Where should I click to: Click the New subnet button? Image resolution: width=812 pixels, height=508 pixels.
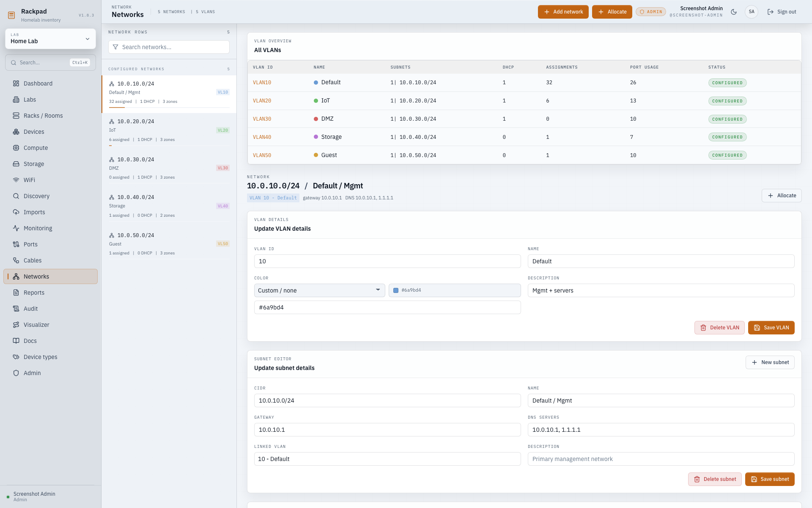770,362
